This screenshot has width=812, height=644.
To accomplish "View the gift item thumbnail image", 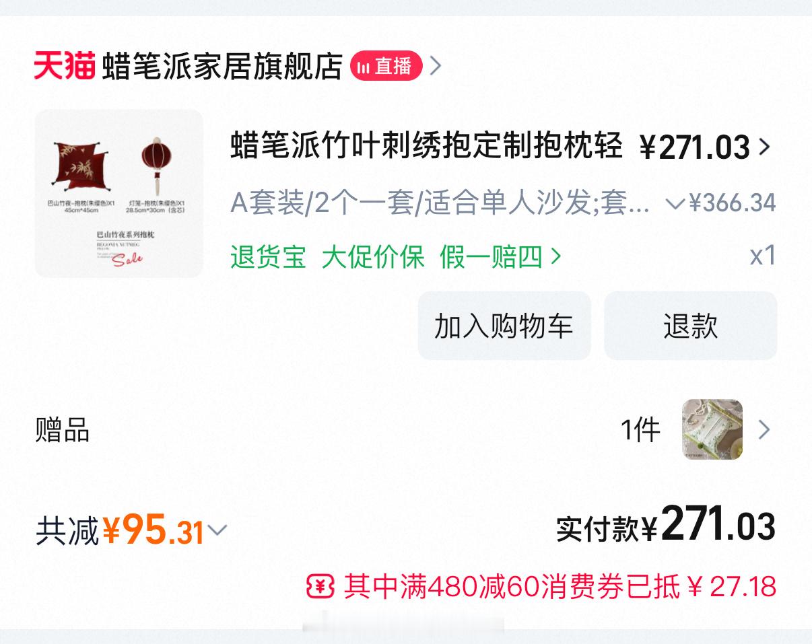I will click(x=712, y=429).
